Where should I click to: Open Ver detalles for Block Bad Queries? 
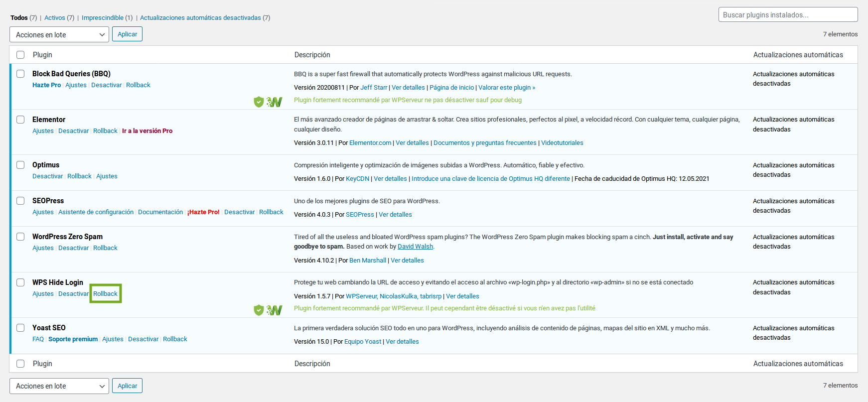(408, 88)
